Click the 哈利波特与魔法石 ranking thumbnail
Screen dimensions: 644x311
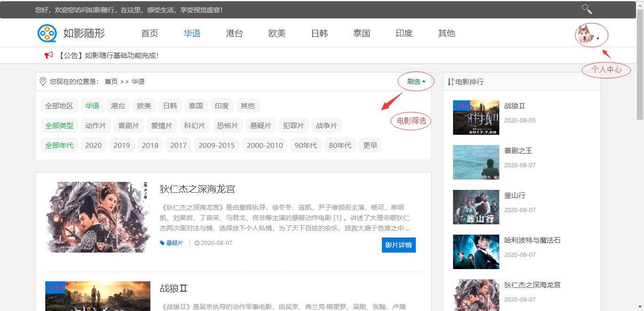tap(476, 252)
